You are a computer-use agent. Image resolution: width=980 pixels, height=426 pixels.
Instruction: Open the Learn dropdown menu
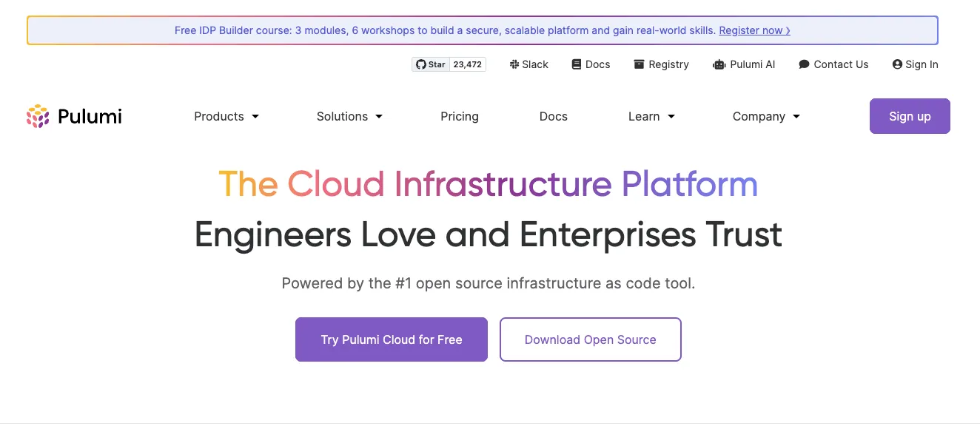[x=651, y=116]
